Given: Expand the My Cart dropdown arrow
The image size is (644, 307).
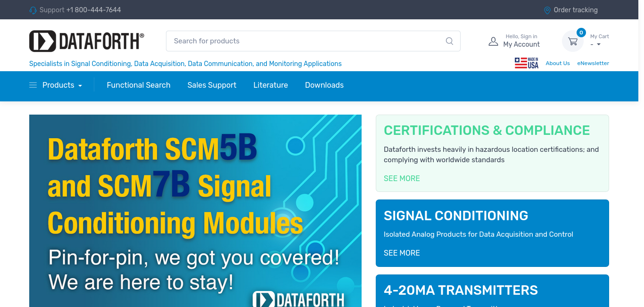Looking at the screenshot, I should pos(599,44).
